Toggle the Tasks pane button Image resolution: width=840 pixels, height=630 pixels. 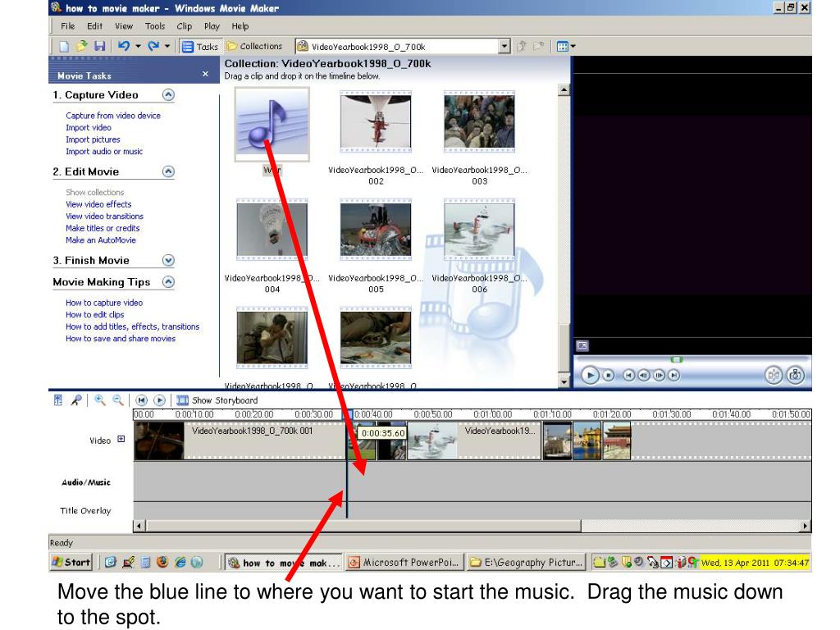(x=200, y=47)
